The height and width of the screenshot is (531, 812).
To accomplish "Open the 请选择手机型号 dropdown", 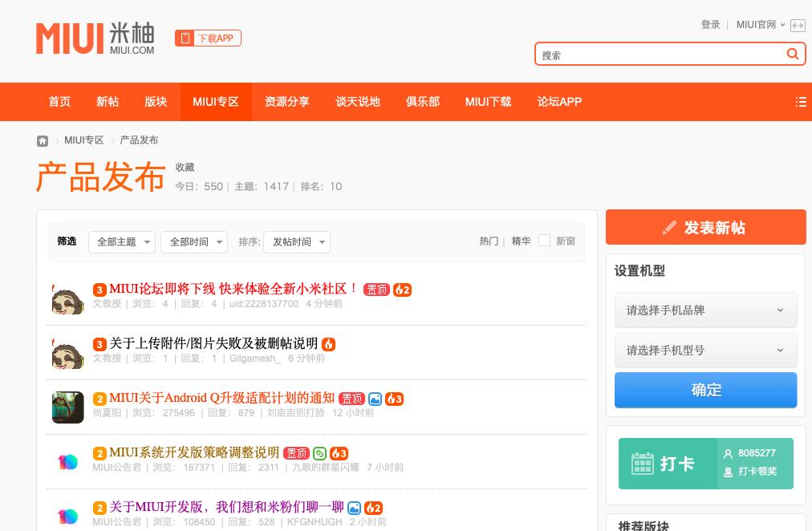I will tap(705, 351).
